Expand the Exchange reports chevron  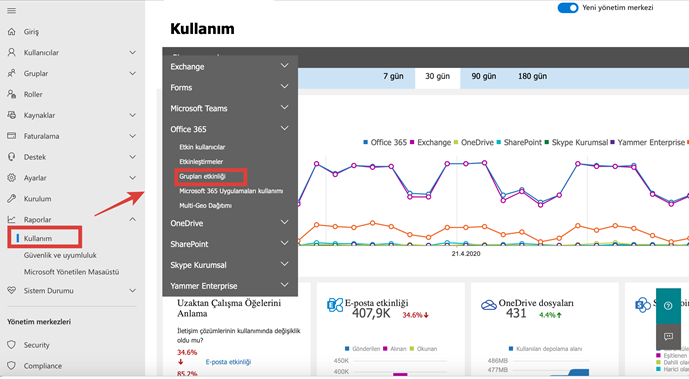click(x=285, y=65)
